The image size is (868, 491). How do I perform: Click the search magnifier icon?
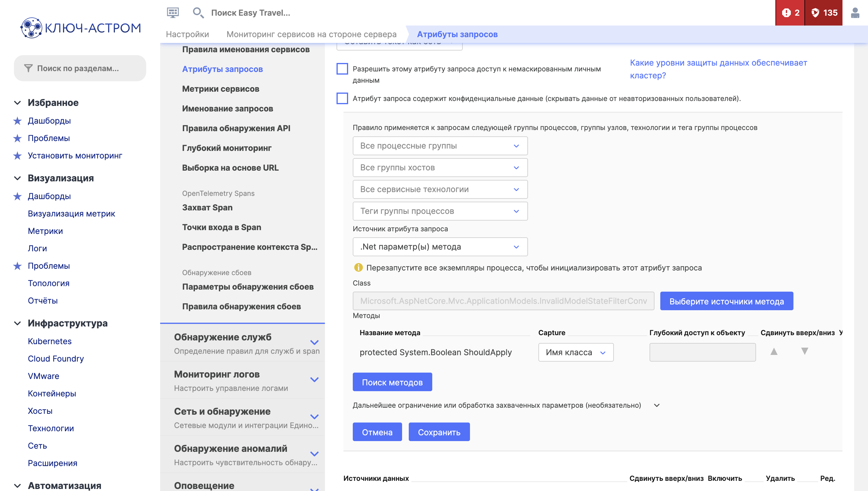[198, 13]
